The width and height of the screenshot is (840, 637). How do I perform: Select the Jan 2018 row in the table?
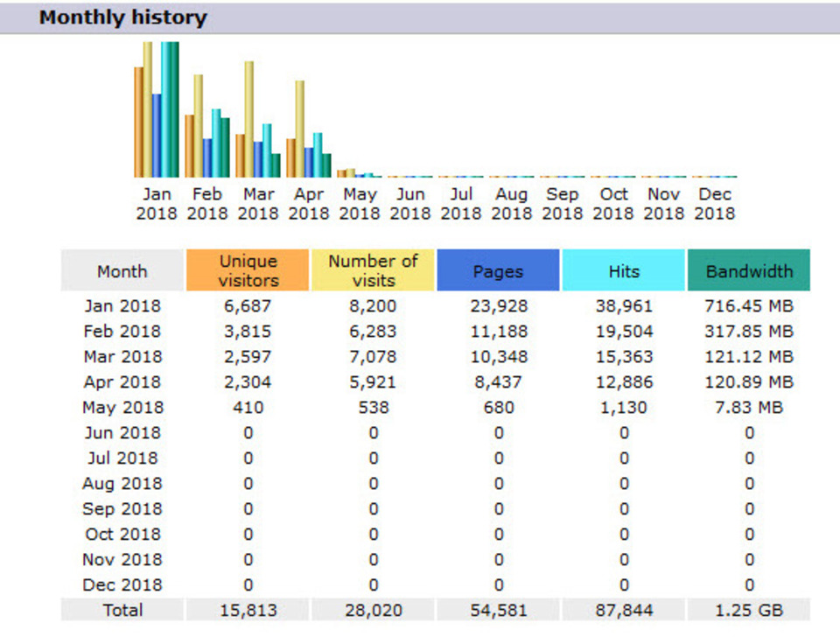point(122,306)
